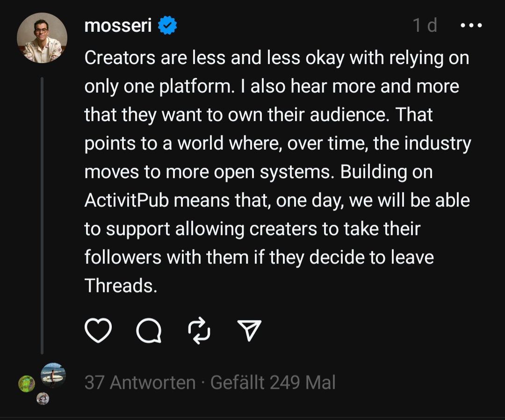This screenshot has height=420, width=505.
Task: Go to the mosseri username profile link
Action: coord(118,26)
